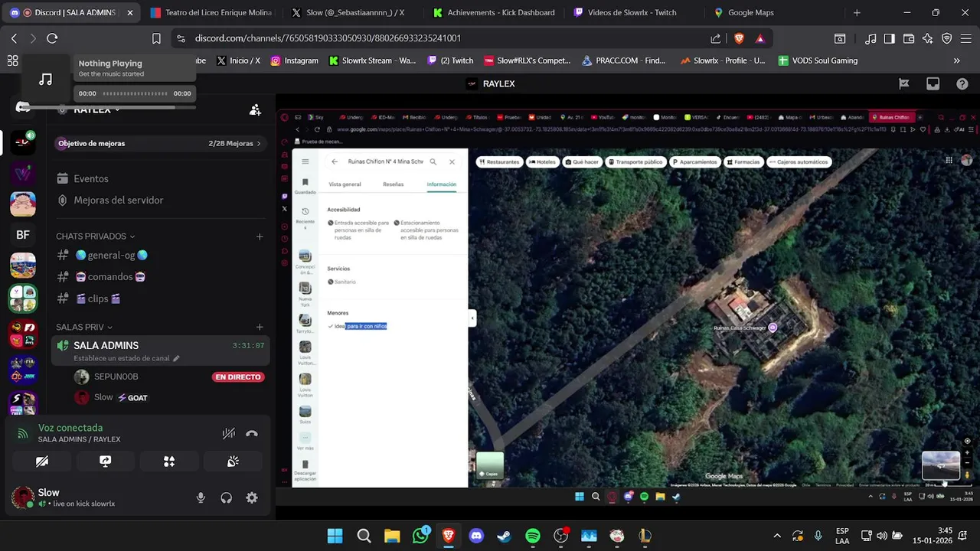Viewport: 980px width, 551px height.
Task: Switch to the Videos de Slowrlx - Twitch tab
Action: click(x=634, y=13)
